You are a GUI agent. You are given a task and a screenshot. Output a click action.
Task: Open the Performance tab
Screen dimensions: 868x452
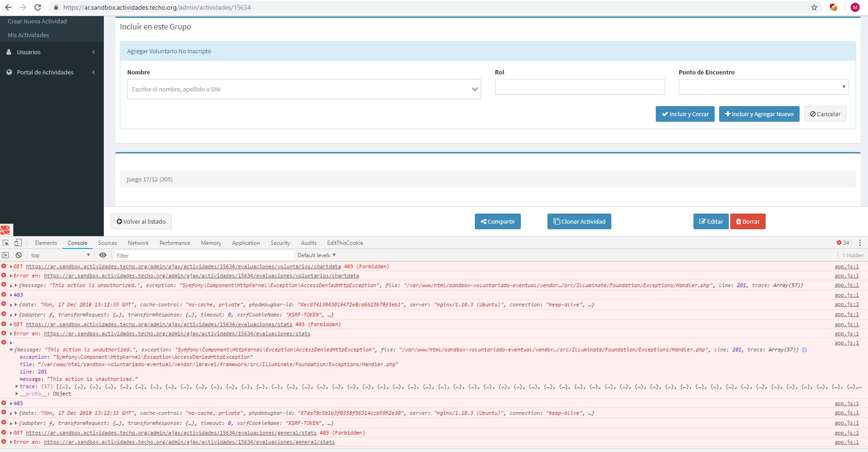pos(175,243)
